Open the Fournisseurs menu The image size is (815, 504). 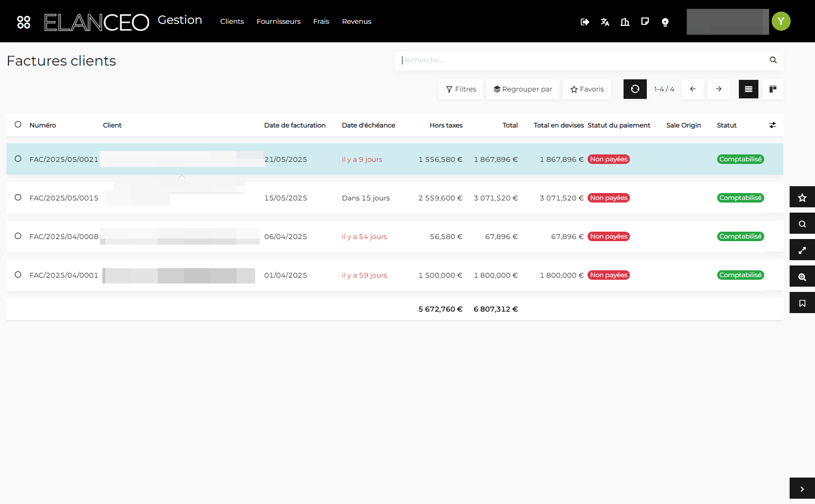[279, 22]
